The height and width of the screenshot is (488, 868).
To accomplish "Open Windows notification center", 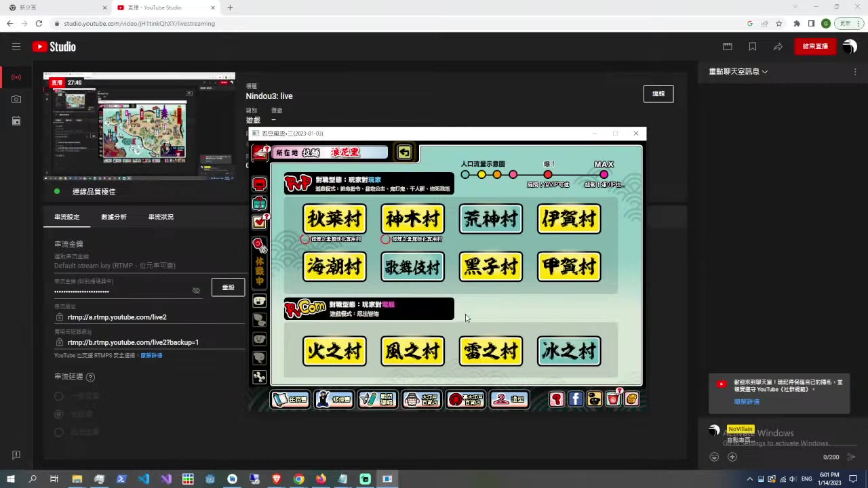I will [x=853, y=479].
